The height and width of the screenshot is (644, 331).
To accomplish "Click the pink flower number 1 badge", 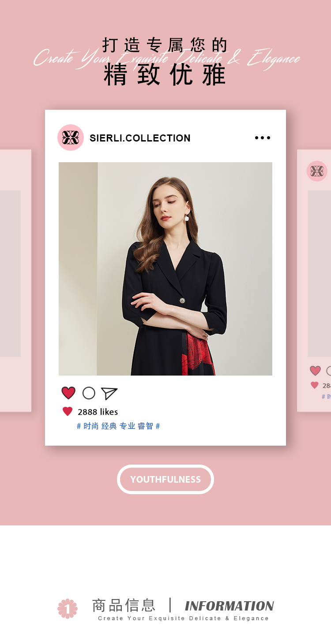I will (x=68, y=609).
